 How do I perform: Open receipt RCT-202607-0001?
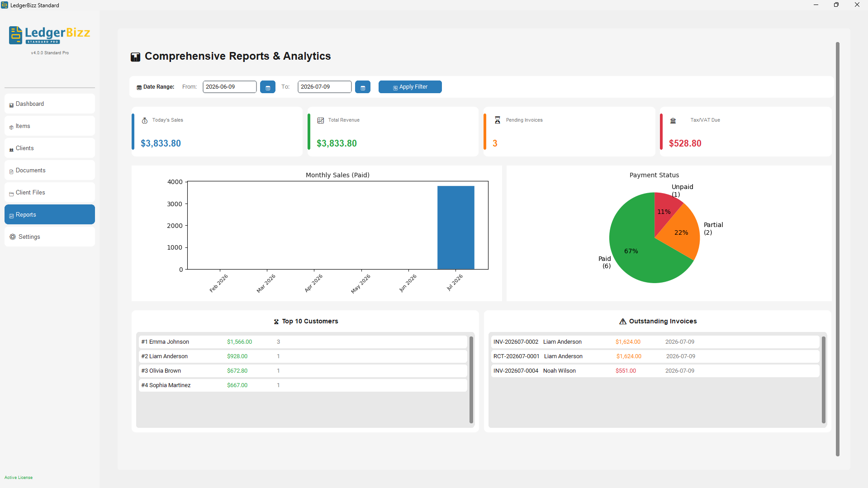coord(655,356)
